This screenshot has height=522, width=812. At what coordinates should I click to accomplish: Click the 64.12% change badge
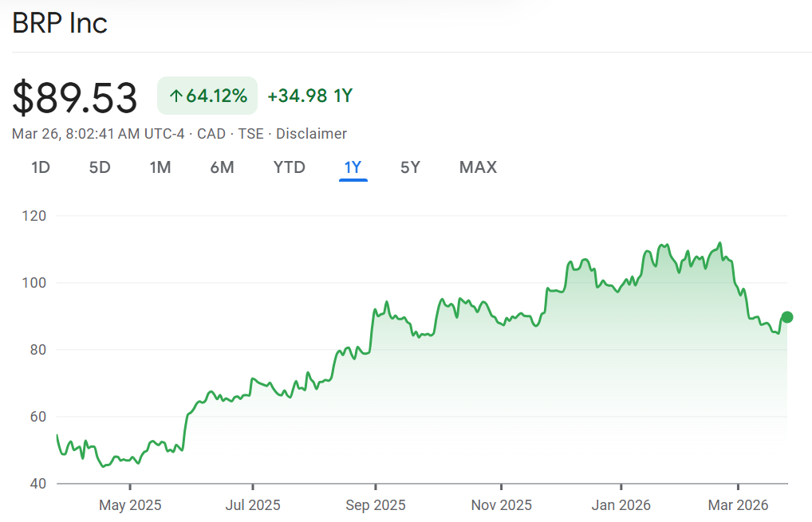(207, 96)
